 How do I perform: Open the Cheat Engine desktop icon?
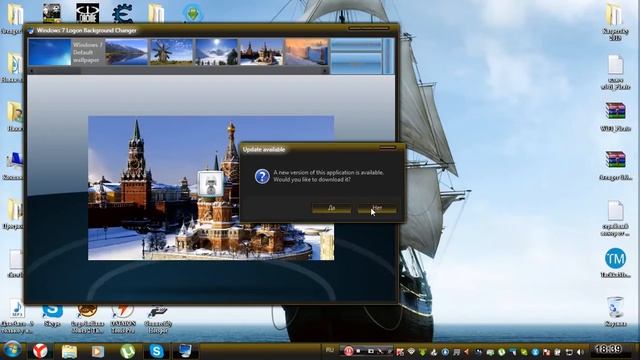tap(122, 12)
